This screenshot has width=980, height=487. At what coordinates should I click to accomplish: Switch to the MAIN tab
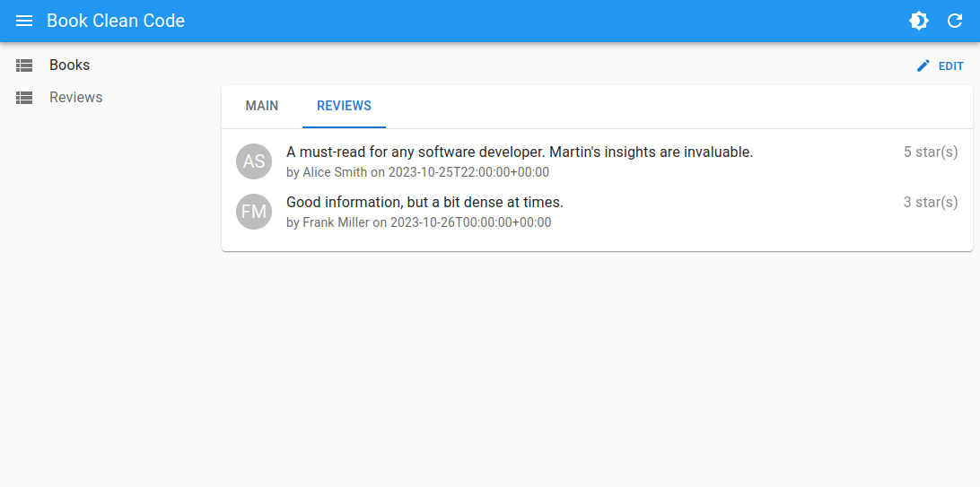(262, 106)
